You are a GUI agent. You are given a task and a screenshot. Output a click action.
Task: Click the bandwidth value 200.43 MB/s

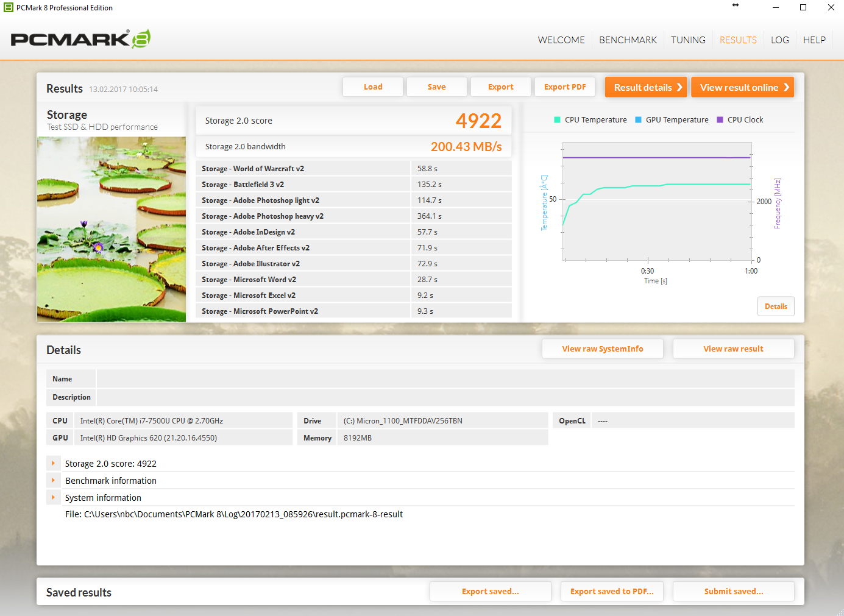[x=466, y=147]
